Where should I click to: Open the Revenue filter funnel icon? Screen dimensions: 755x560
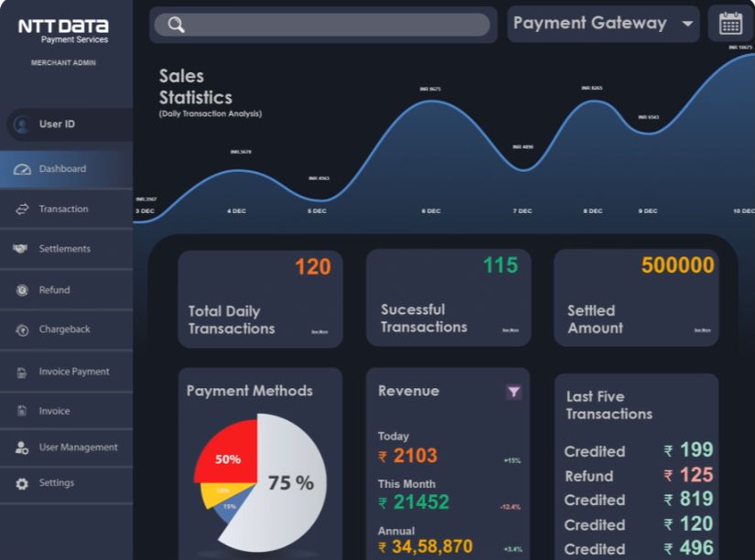coord(513,392)
